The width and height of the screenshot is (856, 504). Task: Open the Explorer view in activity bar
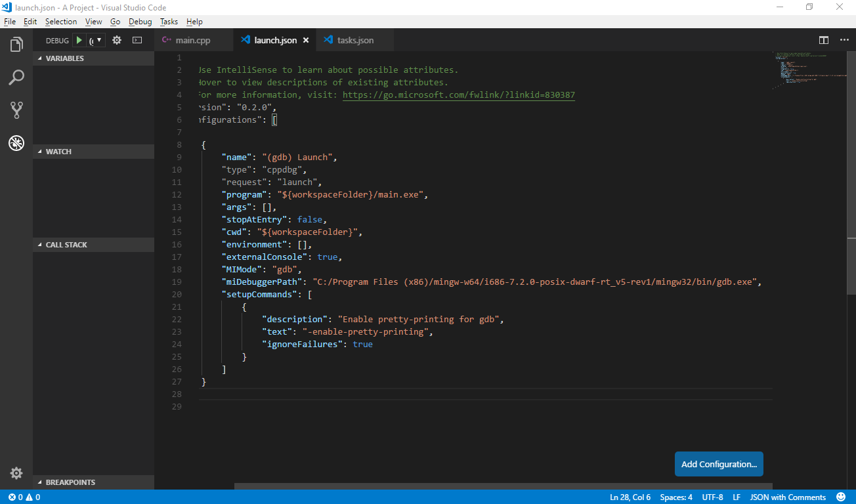pyautogui.click(x=16, y=45)
